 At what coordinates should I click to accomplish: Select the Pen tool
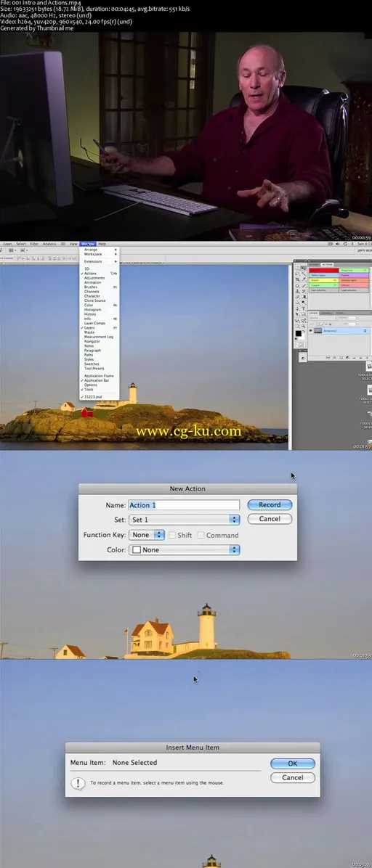tap(297, 308)
